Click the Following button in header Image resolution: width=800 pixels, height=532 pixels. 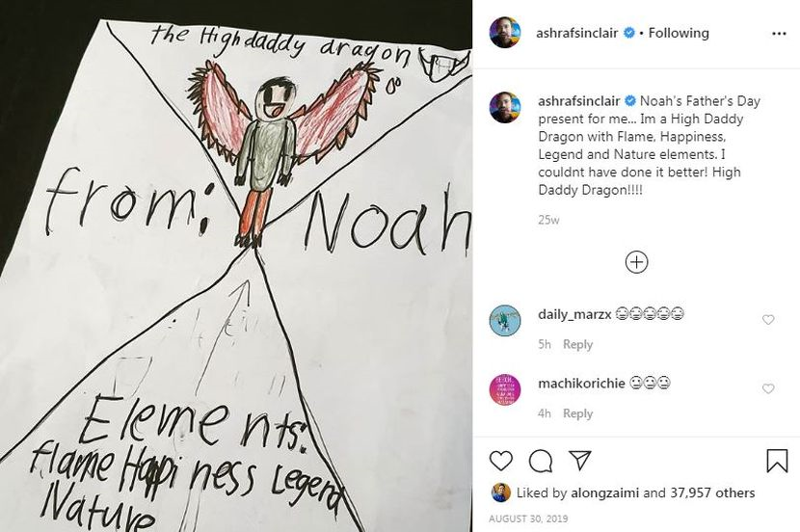pos(679,33)
